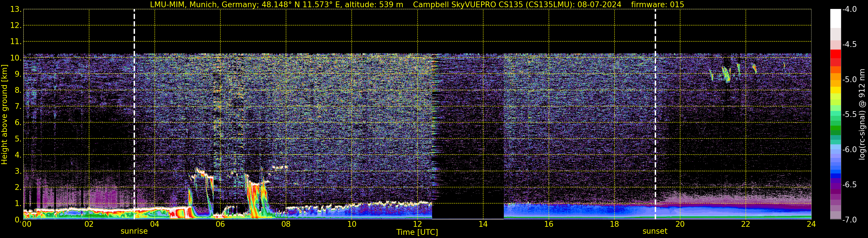Click the y-axis tick label "0."
Screen dimensions: 868x238
18,220
